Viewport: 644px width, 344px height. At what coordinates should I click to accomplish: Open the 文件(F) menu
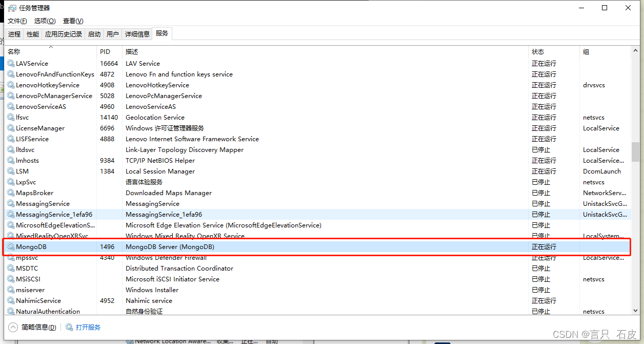click(17, 21)
